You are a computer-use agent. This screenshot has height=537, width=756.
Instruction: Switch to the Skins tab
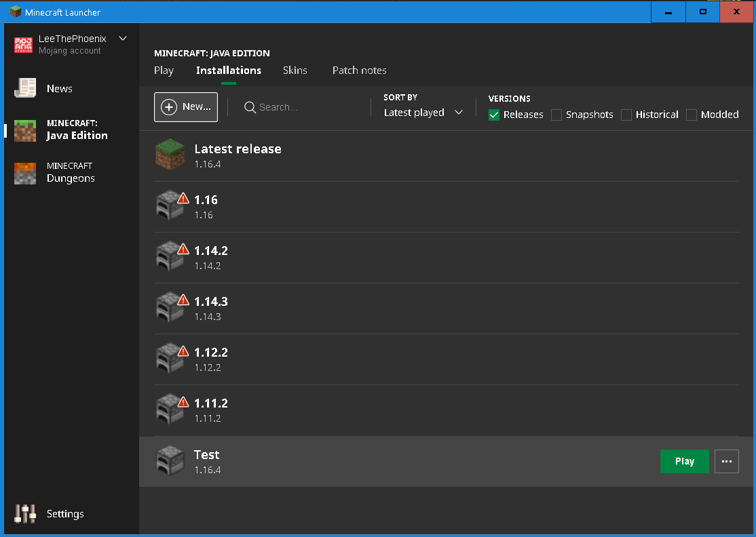pos(295,71)
